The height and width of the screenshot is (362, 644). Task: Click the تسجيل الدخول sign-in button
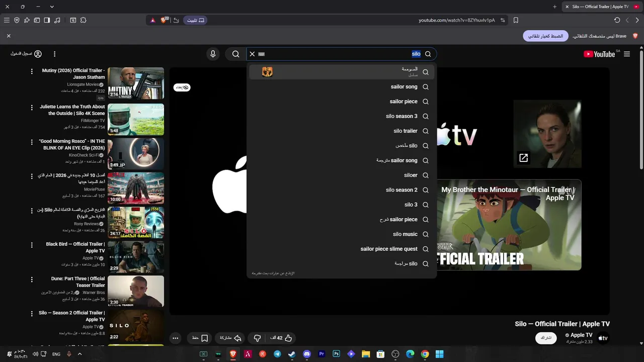pos(26,54)
